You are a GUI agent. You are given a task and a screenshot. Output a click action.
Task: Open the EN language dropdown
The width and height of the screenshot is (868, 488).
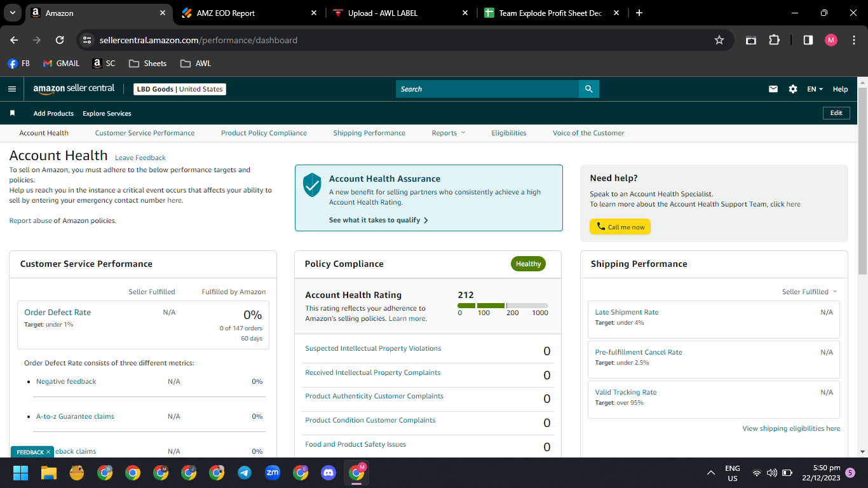[815, 89]
